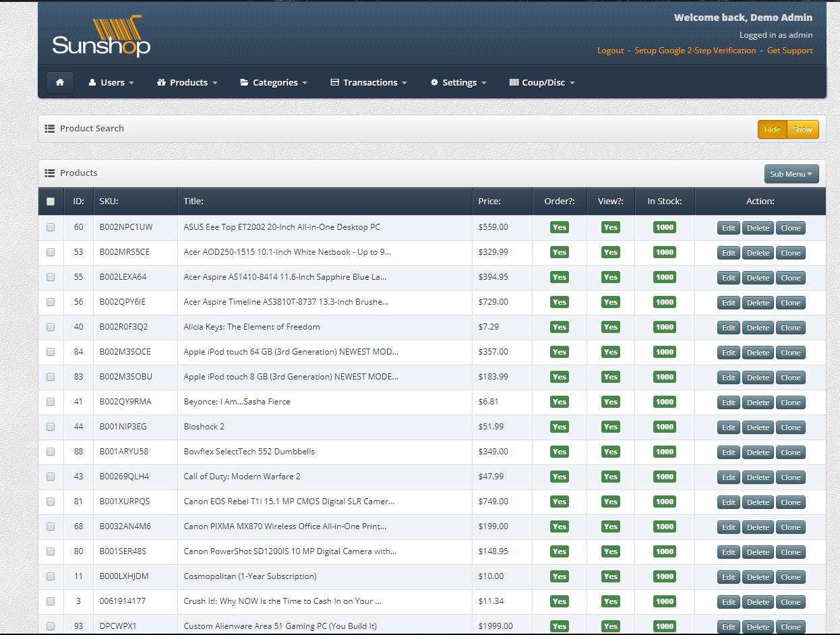Viewport: 840px width, 635px height.
Task: Expand the Products dropdown in the navbar
Action: pyautogui.click(x=189, y=82)
